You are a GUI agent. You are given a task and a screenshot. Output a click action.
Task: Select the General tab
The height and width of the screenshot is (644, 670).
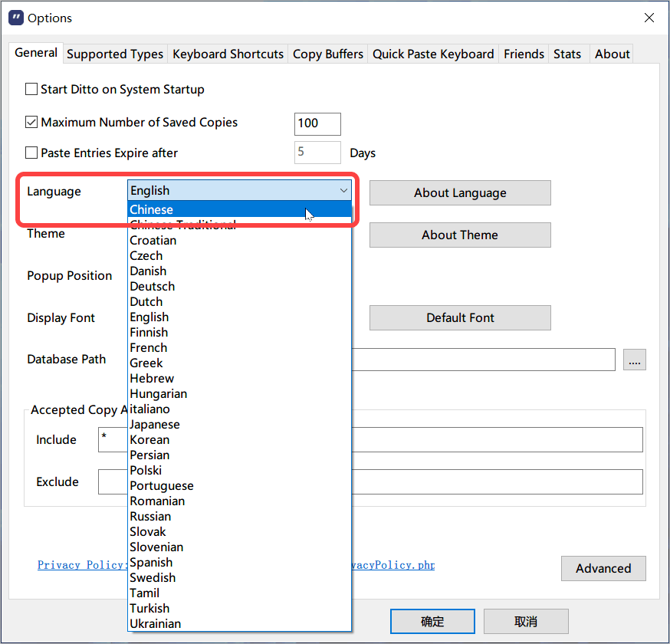point(36,53)
